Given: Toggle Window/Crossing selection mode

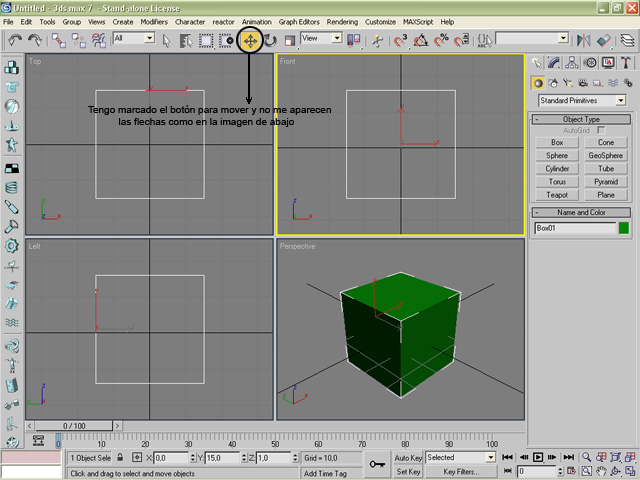Looking at the screenshot, I should pyautogui.click(x=226, y=40).
